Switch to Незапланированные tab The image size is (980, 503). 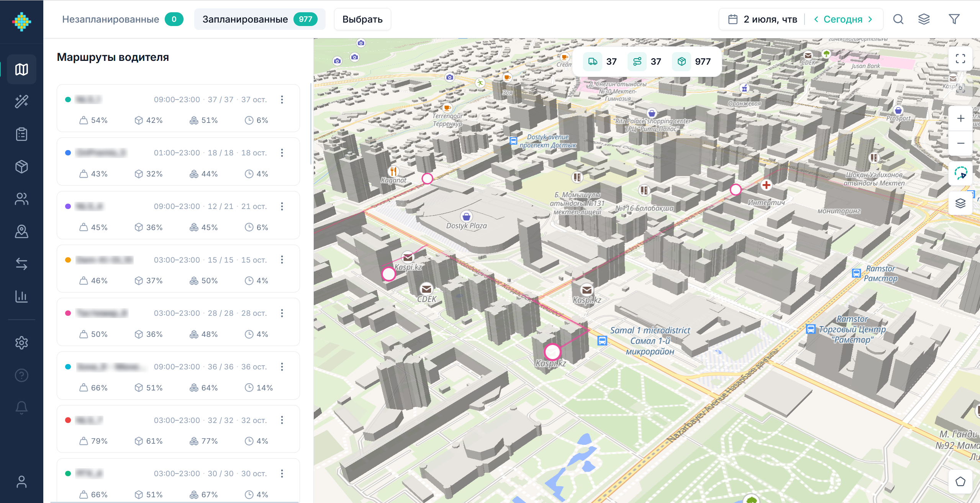click(x=122, y=19)
